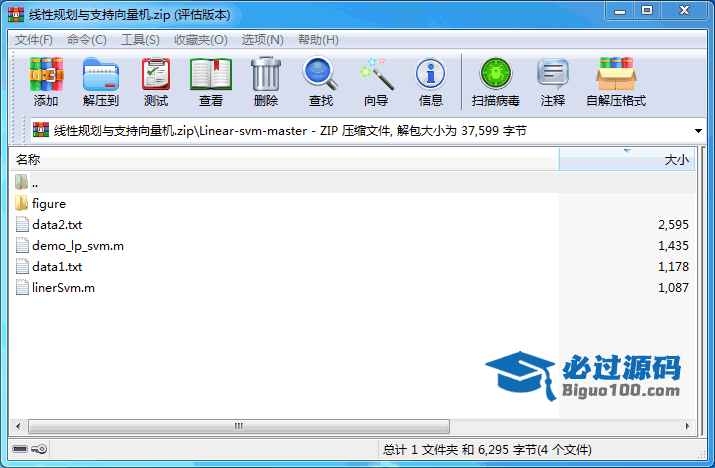The height and width of the screenshot is (468, 715).
Task: Select the figure folder icon
Action: [21, 203]
